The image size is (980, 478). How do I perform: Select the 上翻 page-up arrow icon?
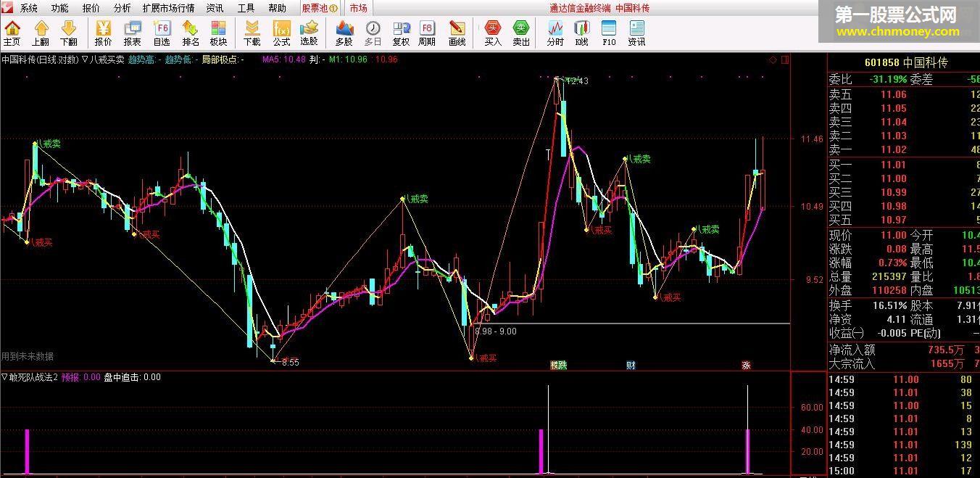click(x=41, y=33)
